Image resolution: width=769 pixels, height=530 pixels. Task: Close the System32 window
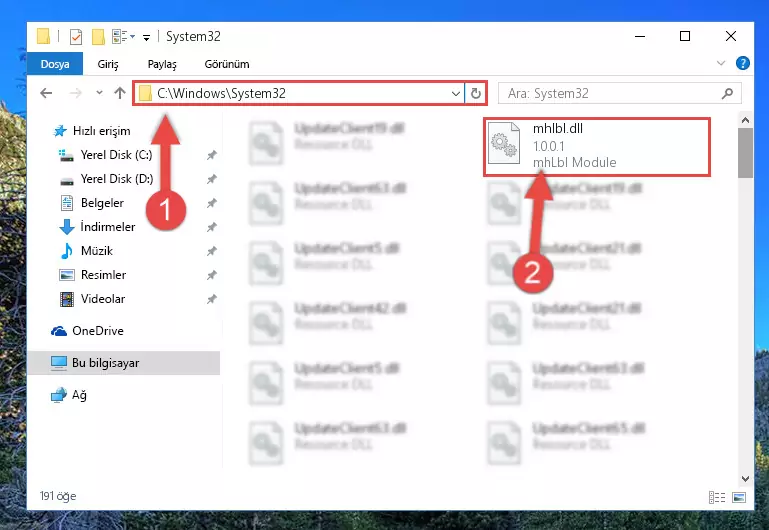tap(731, 37)
